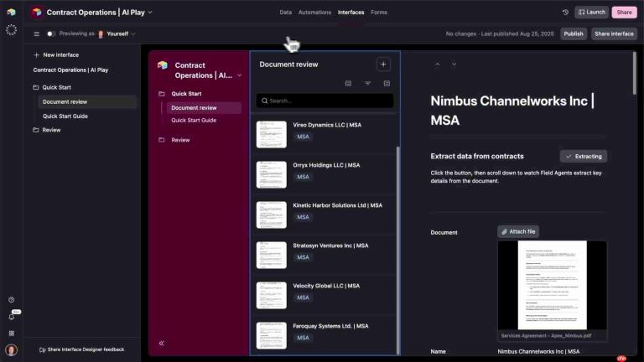Click the Share interface button

tap(614, 34)
